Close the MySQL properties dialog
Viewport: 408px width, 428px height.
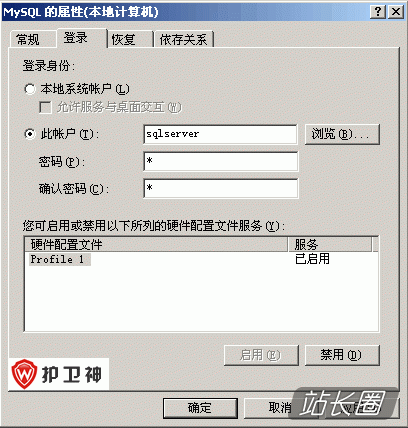(396, 12)
